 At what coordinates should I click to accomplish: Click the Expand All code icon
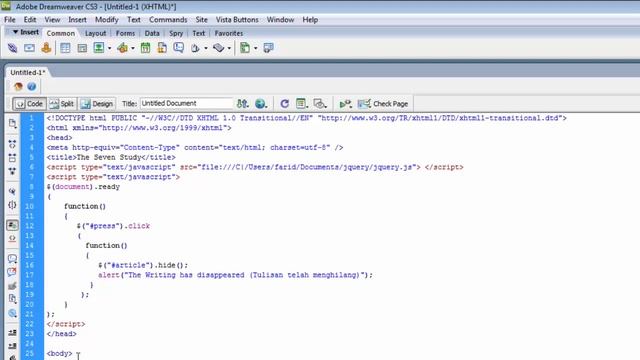tap(12, 171)
